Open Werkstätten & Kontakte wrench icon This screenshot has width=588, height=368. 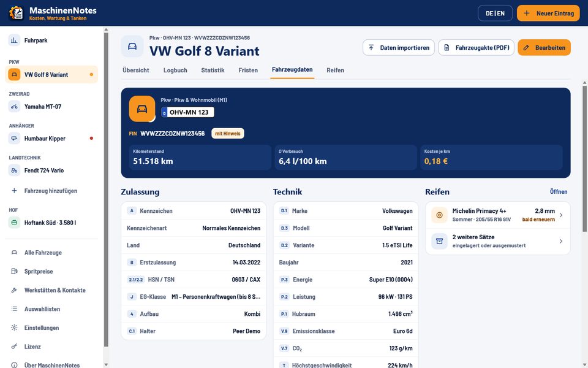(14, 290)
